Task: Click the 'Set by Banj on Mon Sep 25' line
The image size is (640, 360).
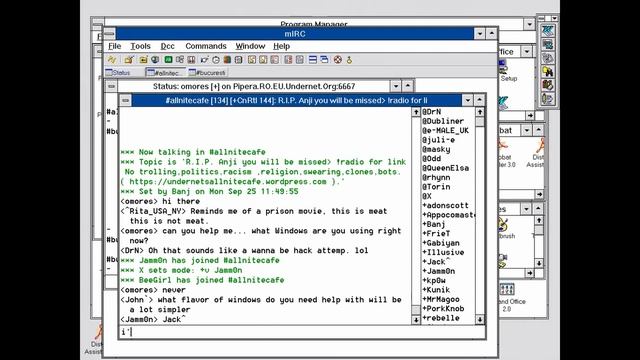Action: (x=209, y=191)
